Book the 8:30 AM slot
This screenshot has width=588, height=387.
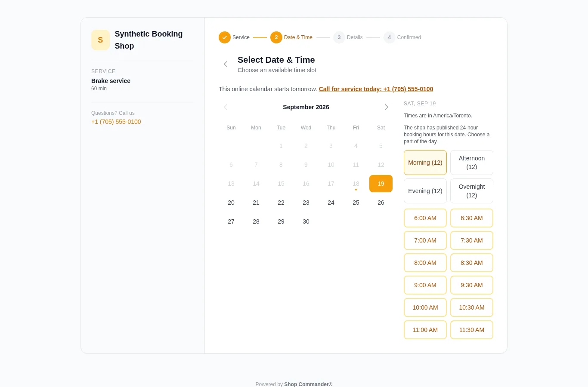[x=472, y=263]
